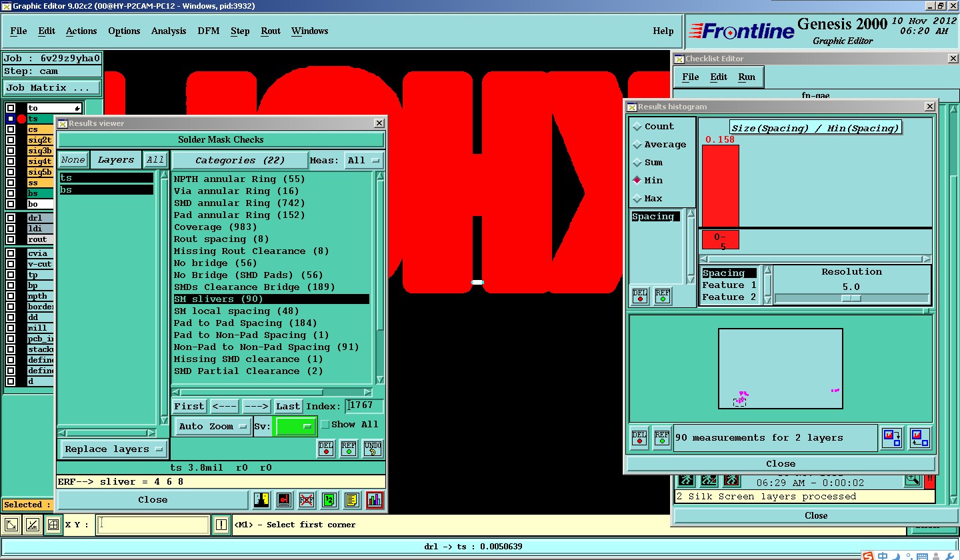Enable the Show All checkbox

click(325, 424)
